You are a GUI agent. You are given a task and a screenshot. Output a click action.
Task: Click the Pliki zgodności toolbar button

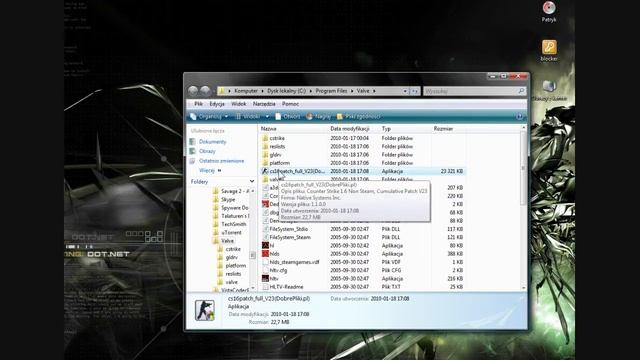pyautogui.click(x=358, y=117)
